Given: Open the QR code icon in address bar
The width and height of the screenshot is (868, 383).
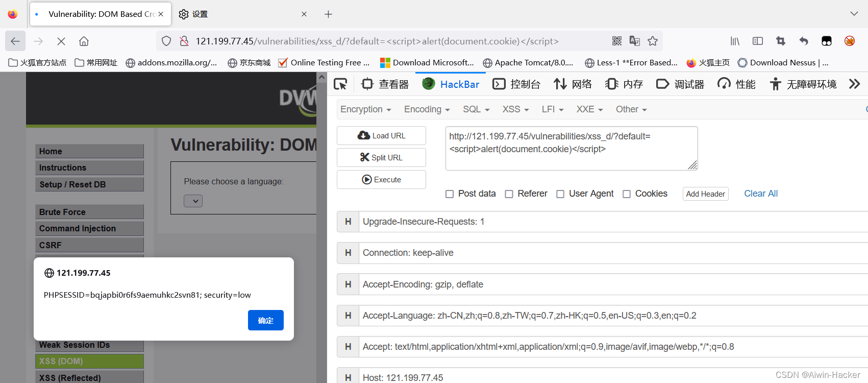Looking at the screenshot, I should tap(617, 41).
